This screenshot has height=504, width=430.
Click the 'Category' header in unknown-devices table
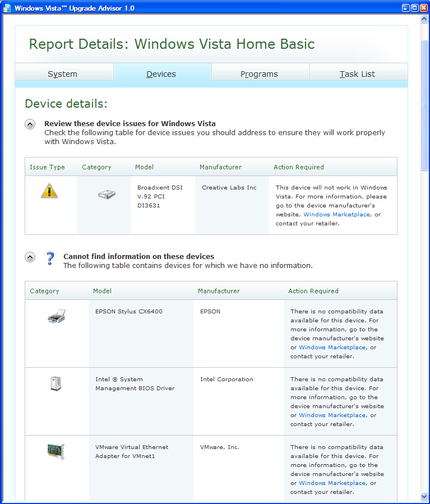(x=44, y=291)
